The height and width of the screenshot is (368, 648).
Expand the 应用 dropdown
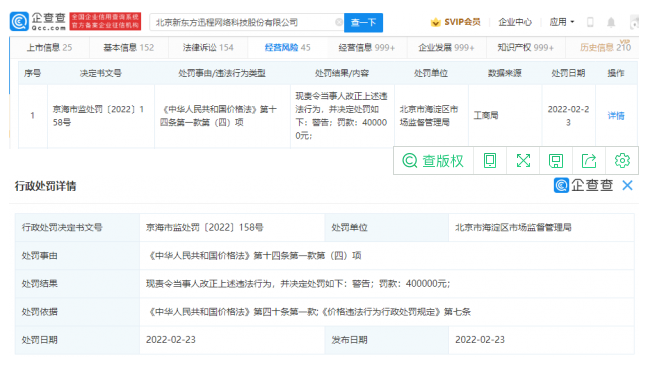tap(562, 22)
